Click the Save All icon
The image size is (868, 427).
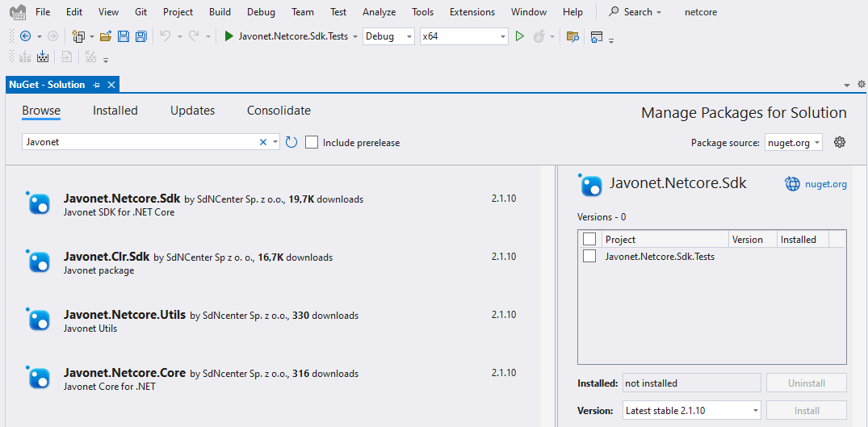pos(140,36)
